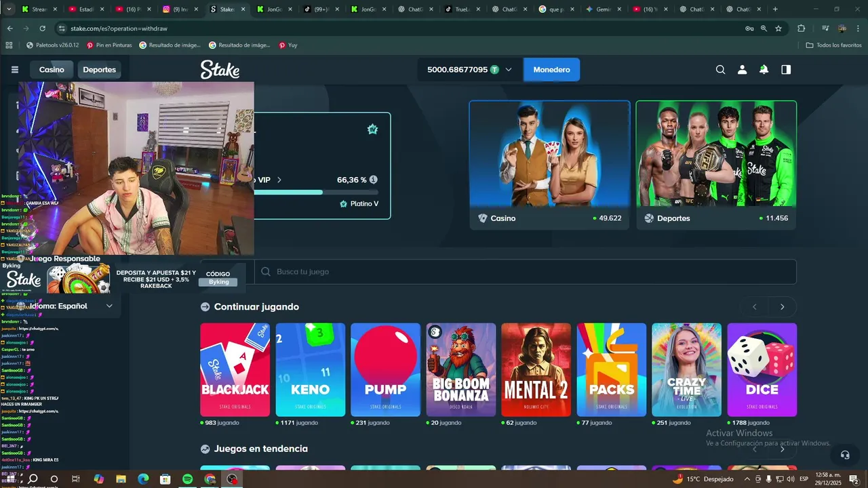
Task: Open Microsoft Store from the taskbar
Action: pos(165,479)
